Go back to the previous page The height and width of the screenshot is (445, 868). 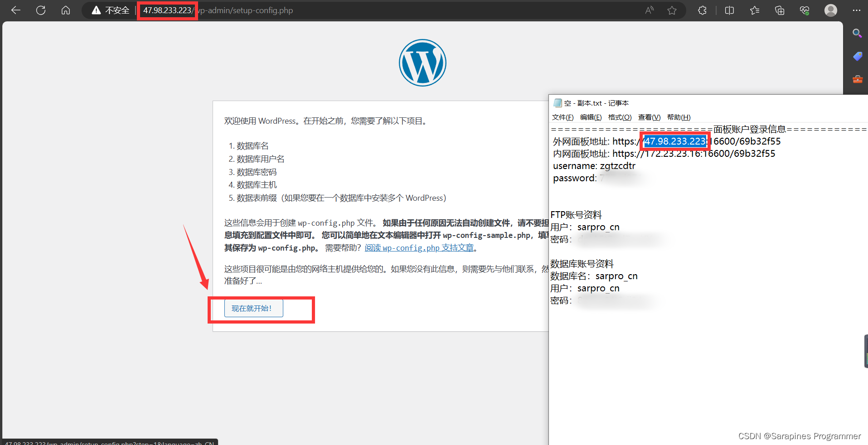click(x=16, y=10)
